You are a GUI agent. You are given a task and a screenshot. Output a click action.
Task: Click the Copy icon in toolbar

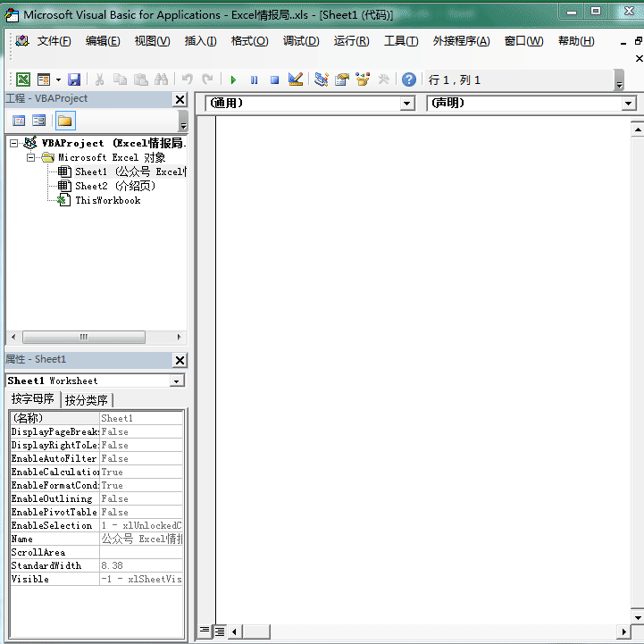(x=120, y=79)
